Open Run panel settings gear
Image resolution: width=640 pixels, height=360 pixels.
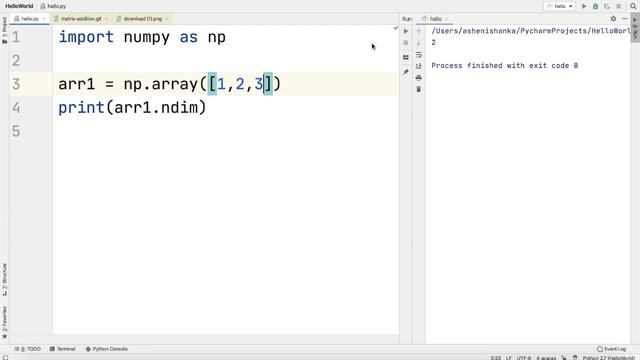pyautogui.click(x=613, y=19)
